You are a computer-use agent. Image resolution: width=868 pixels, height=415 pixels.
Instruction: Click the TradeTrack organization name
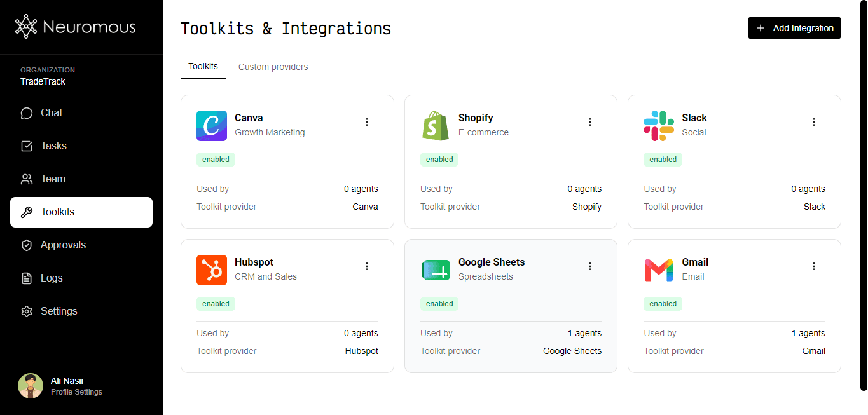[43, 81]
